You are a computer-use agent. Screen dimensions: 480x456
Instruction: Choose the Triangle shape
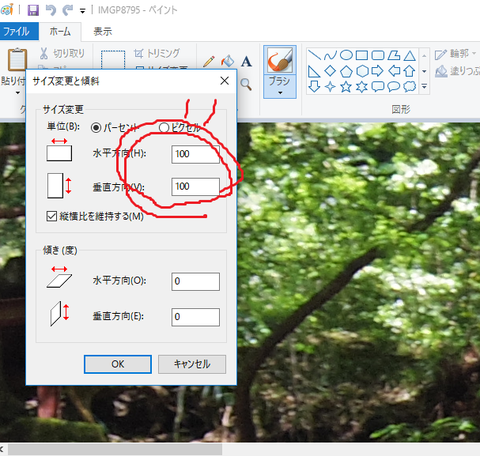point(409,55)
